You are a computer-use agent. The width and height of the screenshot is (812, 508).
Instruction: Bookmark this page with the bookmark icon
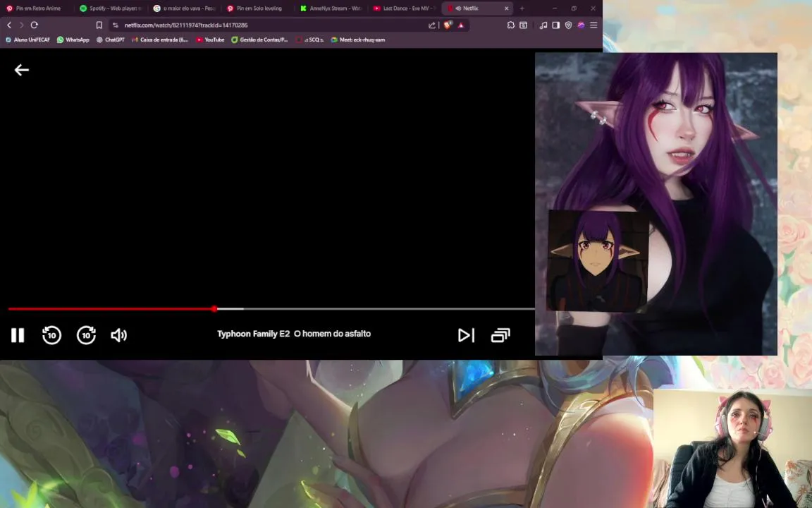click(x=99, y=25)
